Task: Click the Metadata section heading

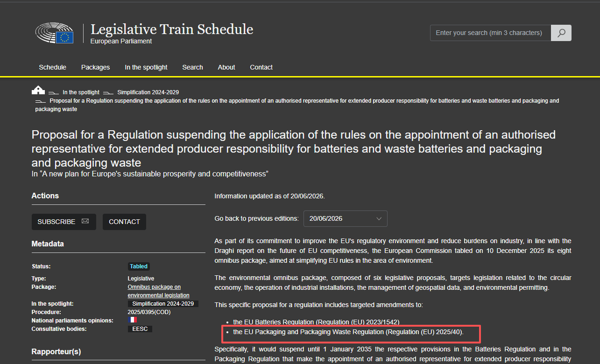Action: pyautogui.click(x=48, y=244)
